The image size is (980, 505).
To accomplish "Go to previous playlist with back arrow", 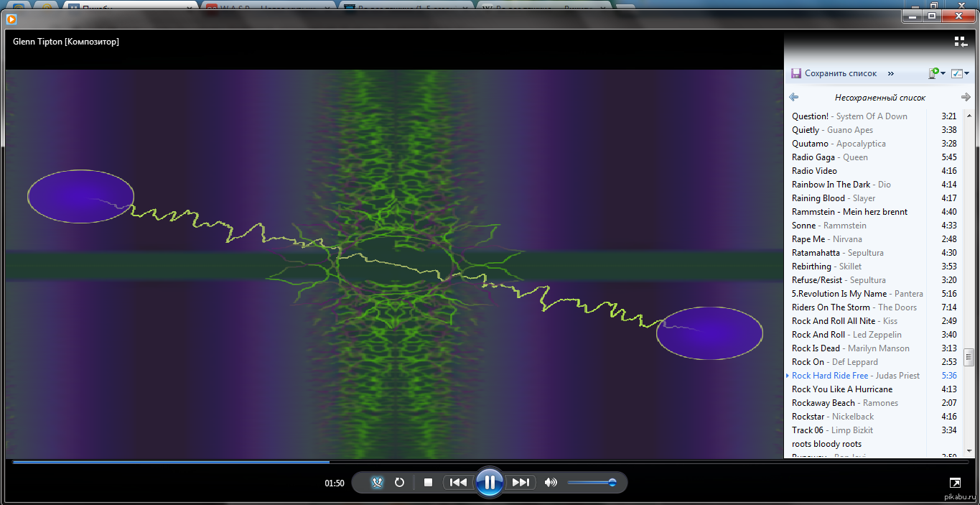I will (x=793, y=97).
